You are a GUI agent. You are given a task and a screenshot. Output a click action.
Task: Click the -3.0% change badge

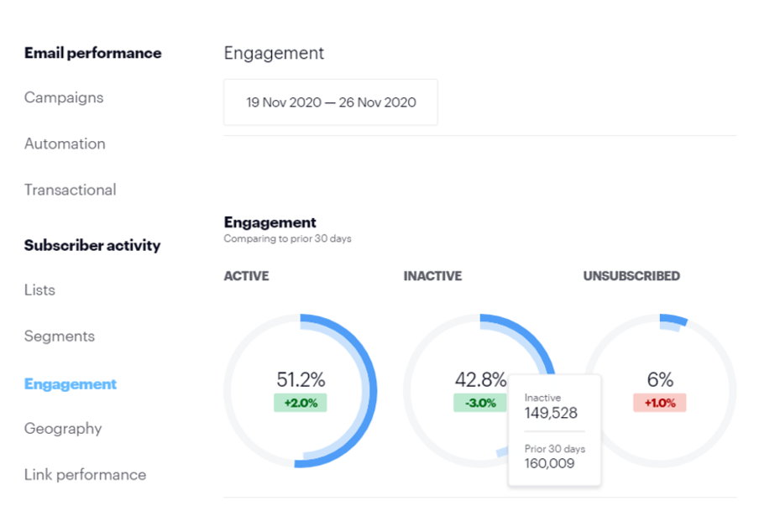[479, 403]
